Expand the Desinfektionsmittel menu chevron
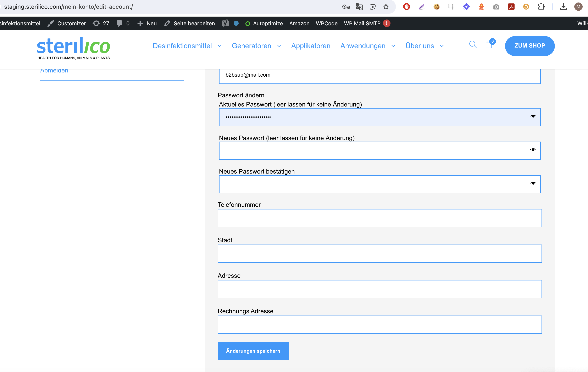 (x=220, y=46)
